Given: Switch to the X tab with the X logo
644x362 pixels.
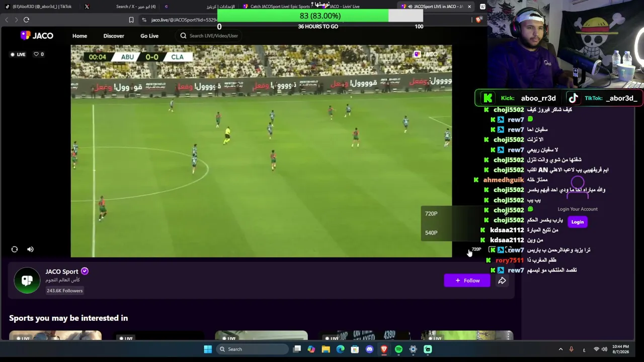Looking at the screenshot, I should click(87, 7).
